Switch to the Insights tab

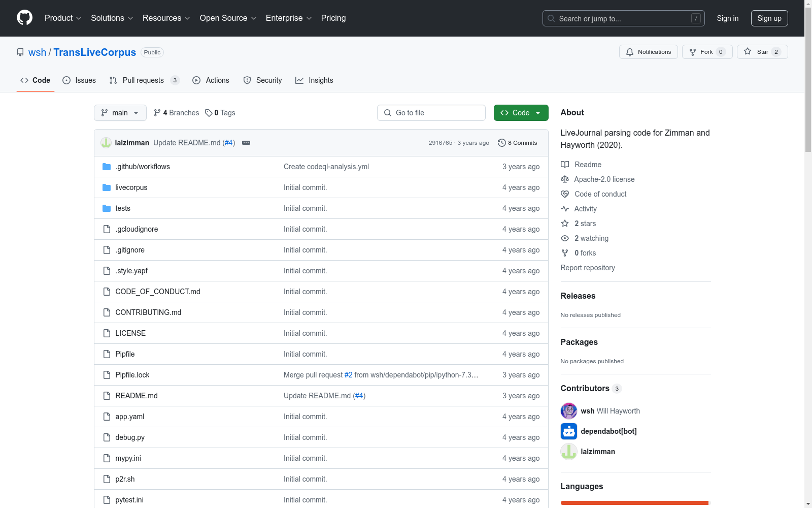click(315, 80)
